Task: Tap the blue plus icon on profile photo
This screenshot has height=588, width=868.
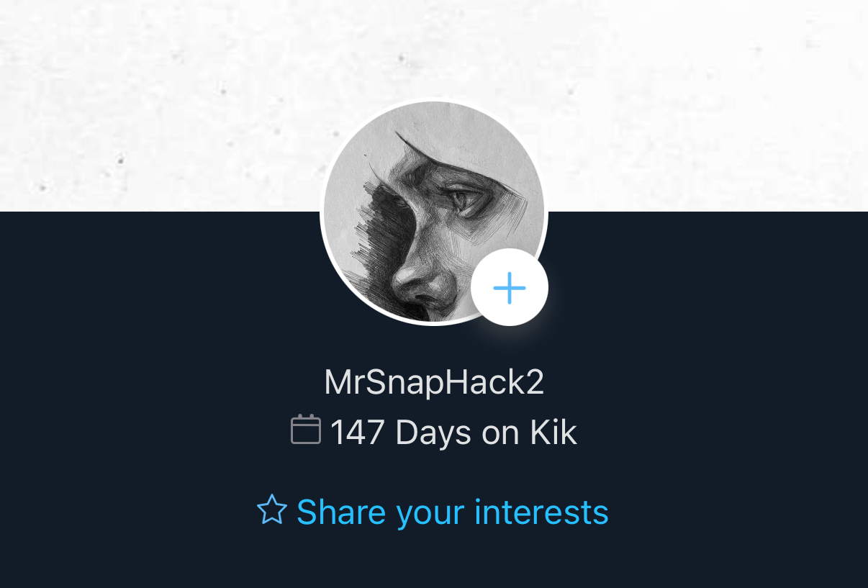Action: click(x=510, y=288)
